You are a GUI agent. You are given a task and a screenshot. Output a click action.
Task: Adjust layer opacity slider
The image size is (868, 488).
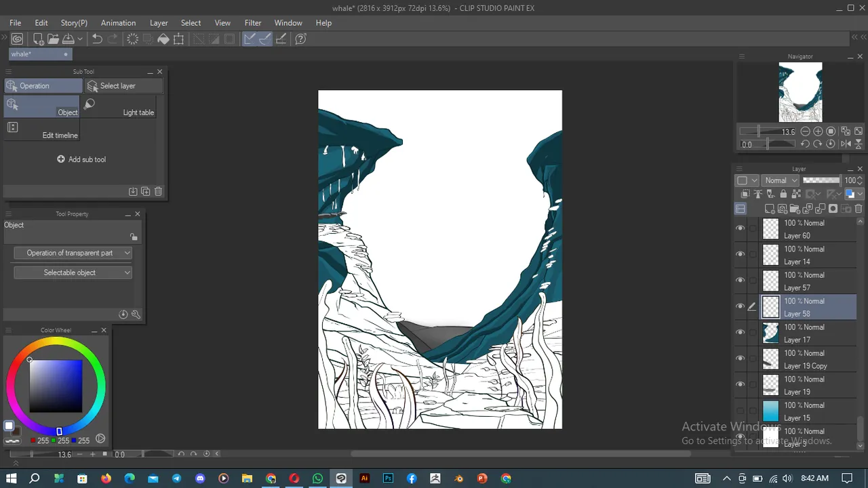coord(822,180)
